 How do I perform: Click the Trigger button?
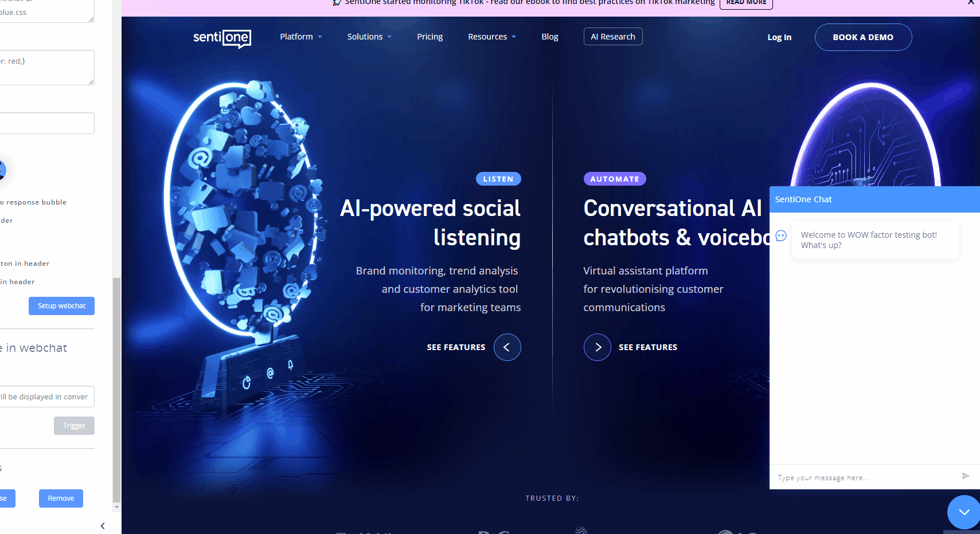[74, 426]
